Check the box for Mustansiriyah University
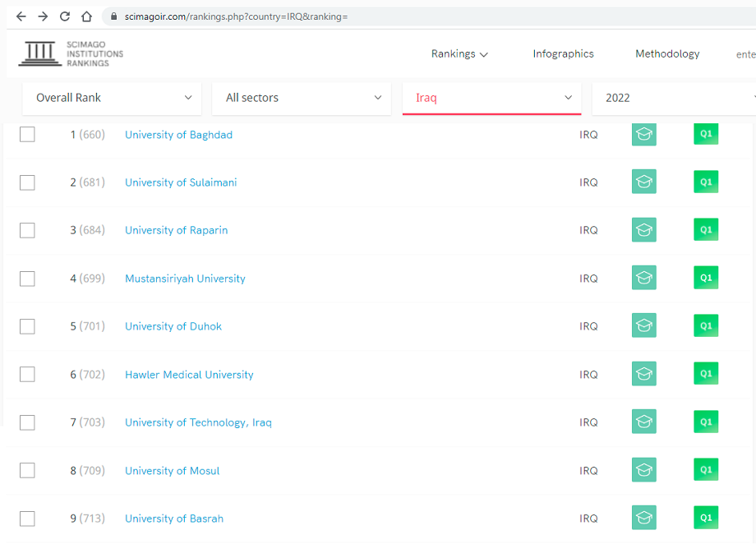The height and width of the screenshot is (544, 756). 27,279
